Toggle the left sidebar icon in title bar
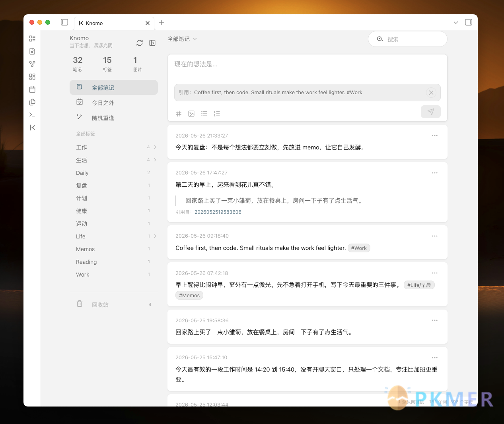This screenshot has width=504, height=424. pyautogui.click(x=64, y=22)
